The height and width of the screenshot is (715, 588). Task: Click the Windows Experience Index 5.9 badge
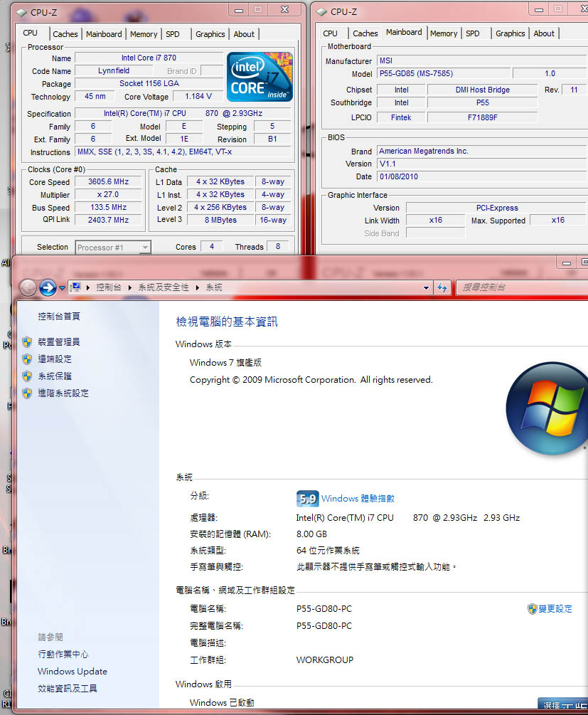click(308, 499)
